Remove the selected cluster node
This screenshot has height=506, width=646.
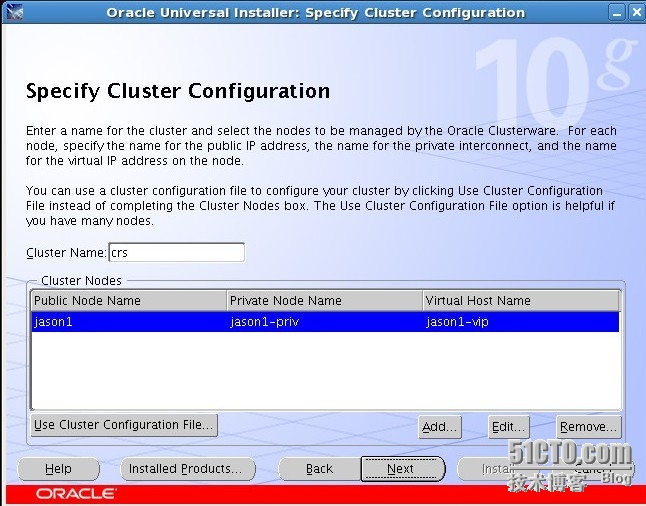click(x=588, y=427)
